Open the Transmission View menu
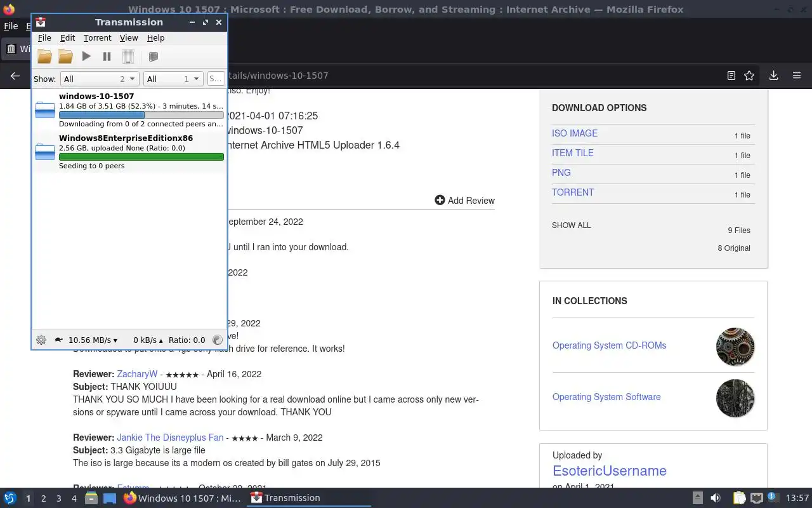 129,38
